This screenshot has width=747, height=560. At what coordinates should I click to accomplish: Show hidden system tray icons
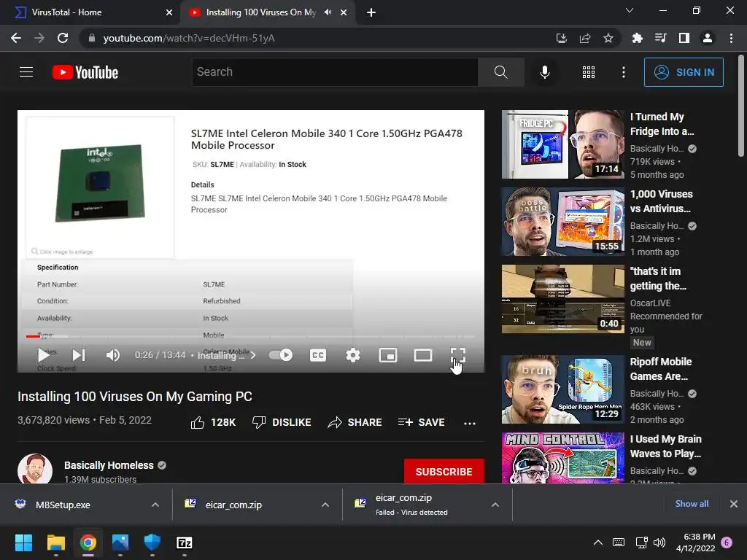[x=598, y=542]
